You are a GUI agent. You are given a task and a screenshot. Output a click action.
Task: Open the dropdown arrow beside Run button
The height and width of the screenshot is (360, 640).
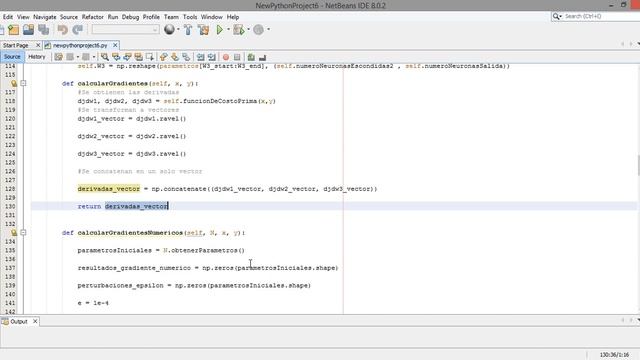[x=228, y=29]
